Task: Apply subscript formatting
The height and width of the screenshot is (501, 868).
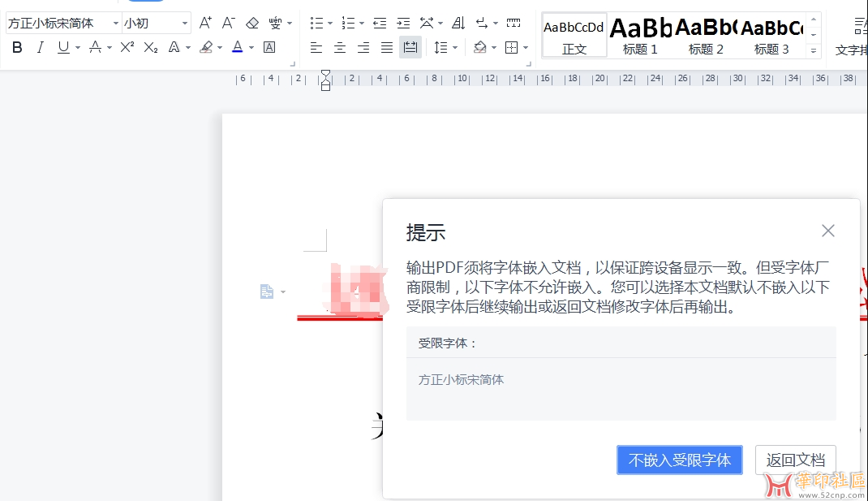Action: click(x=151, y=48)
